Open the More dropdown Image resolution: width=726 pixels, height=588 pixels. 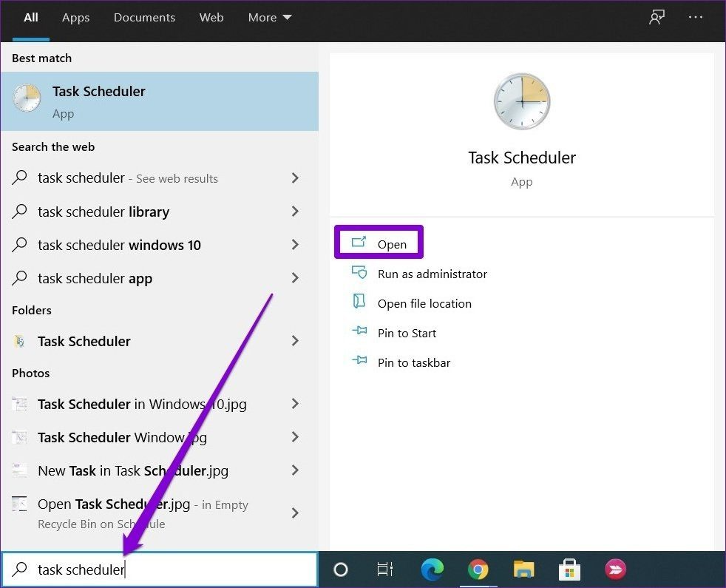click(x=269, y=18)
